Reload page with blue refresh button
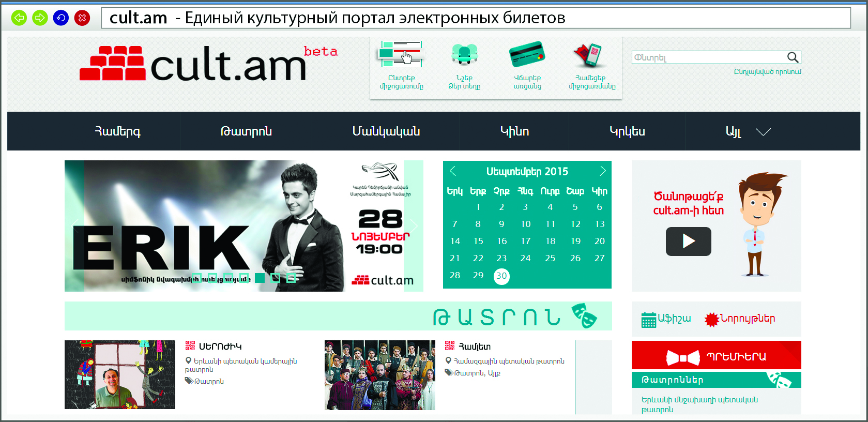This screenshot has width=868, height=422. (61, 18)
